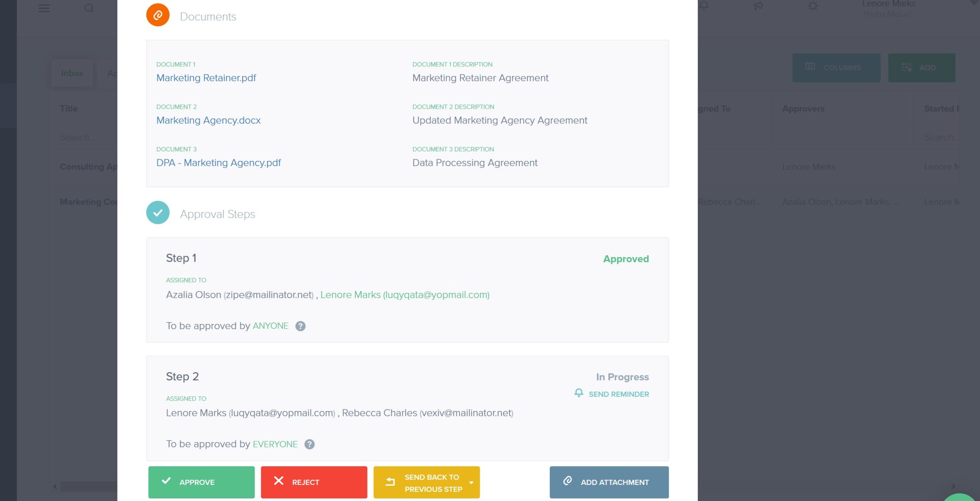Viewport: 980px width, 501px height.
Task: Click help icon next to ANYONE
Action: point(300,326)
